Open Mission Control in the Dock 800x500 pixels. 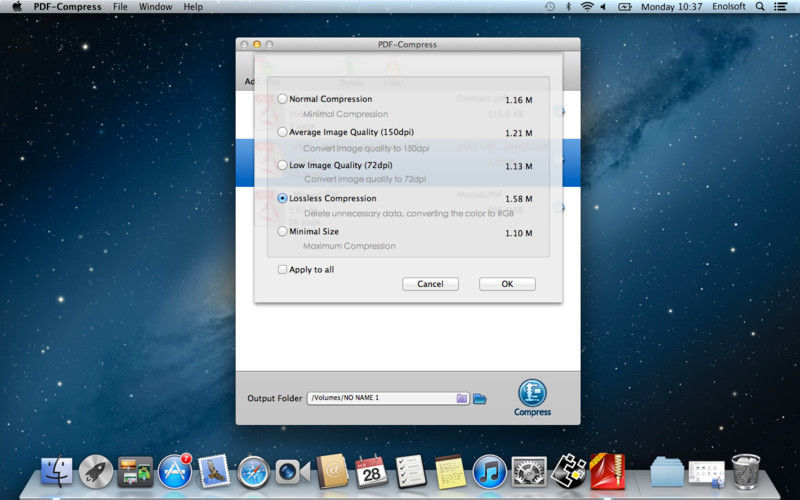coord(135,472)
